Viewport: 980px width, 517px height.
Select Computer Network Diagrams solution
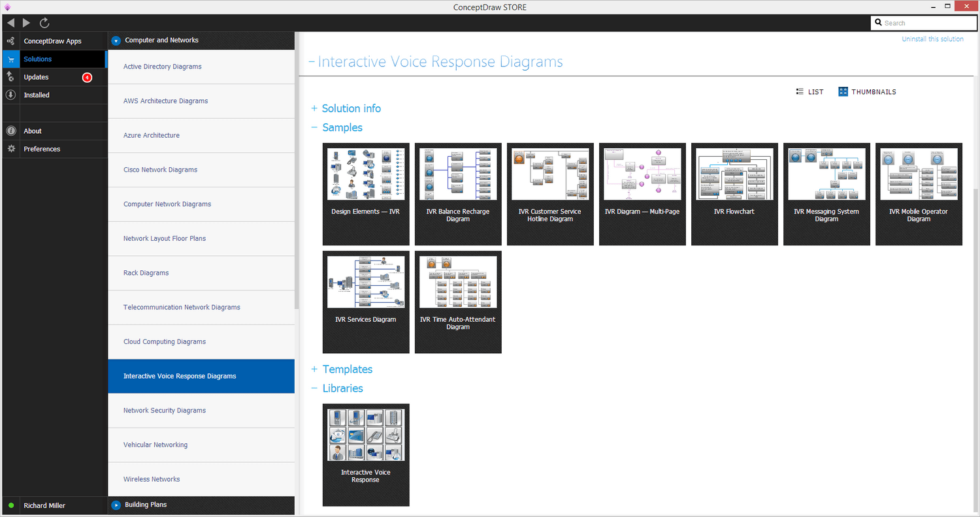click(201, 204)
